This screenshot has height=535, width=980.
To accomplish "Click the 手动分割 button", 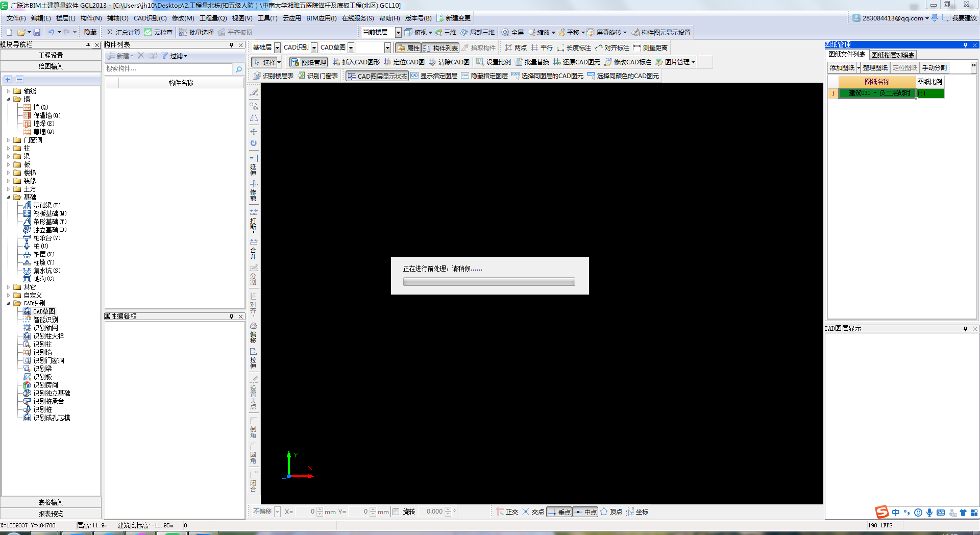I will 935,67.
